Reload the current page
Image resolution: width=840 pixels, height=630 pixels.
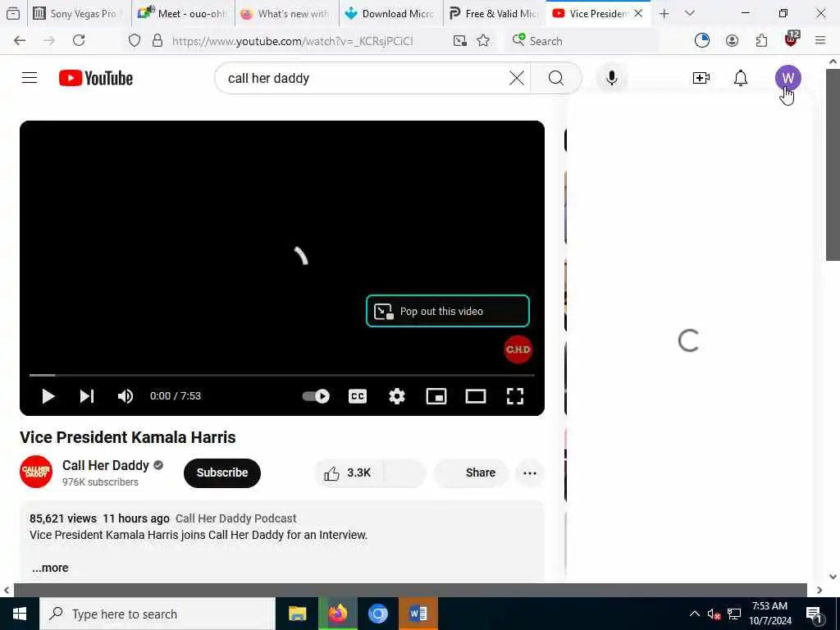[x=79, y=40]
